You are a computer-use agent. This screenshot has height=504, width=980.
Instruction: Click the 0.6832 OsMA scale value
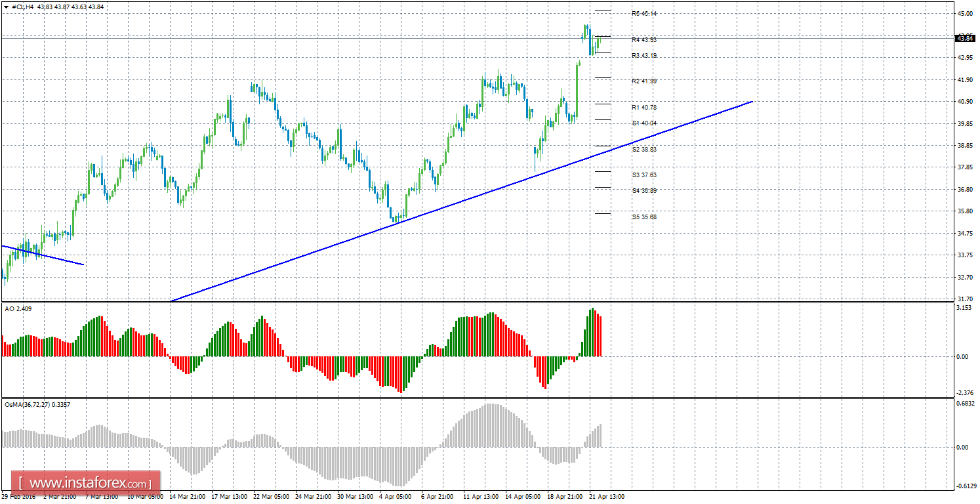[x=965, y=404]
